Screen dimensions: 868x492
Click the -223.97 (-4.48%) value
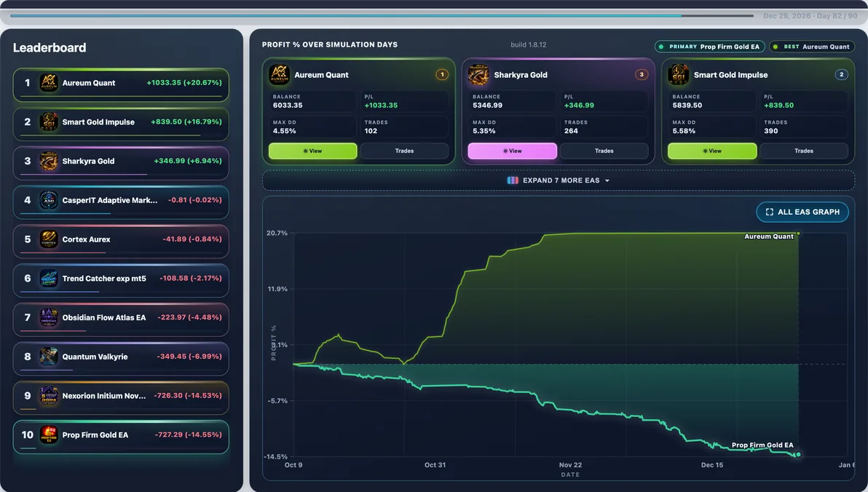point(189,317)
